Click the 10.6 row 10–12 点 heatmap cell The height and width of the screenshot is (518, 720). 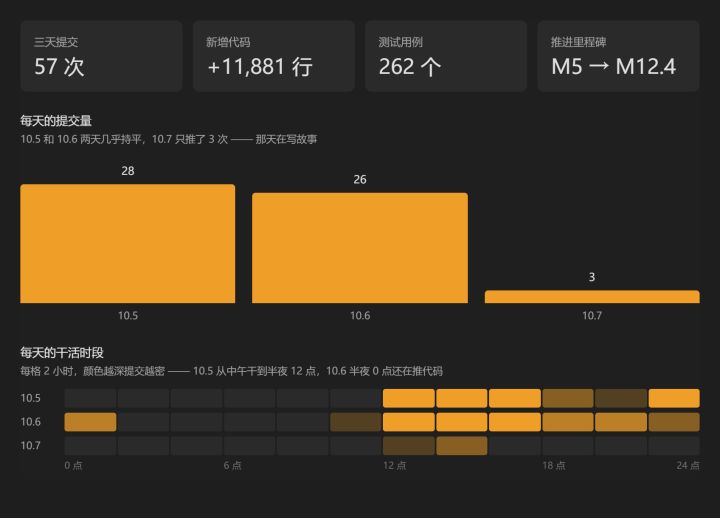point(356,422)
